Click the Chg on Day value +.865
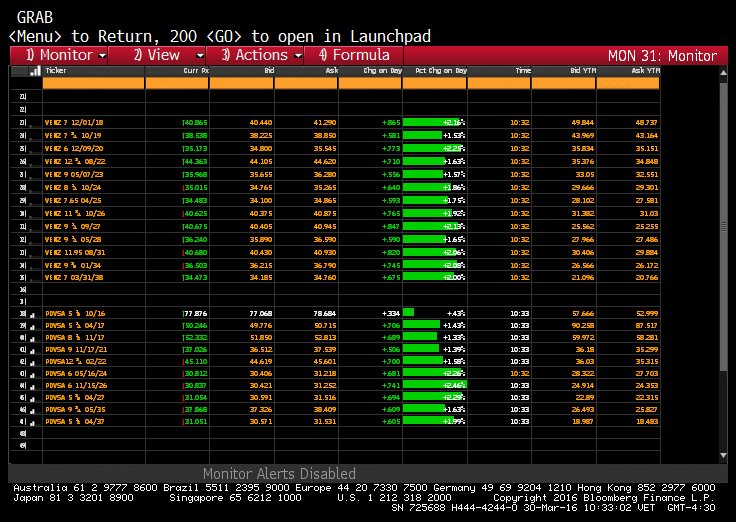Image resolution: width=736 pixels, height=522 pixels. (x=391, y=123)
